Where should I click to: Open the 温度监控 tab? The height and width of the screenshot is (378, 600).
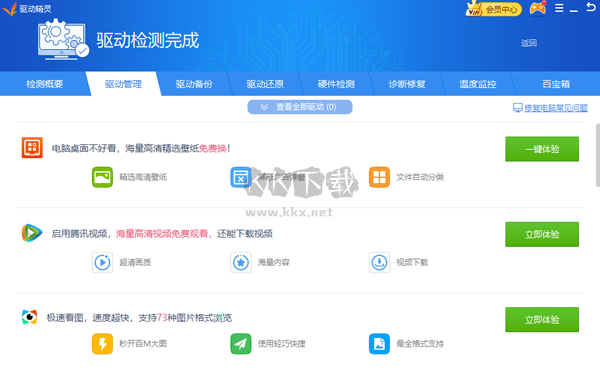pos(478,84)
